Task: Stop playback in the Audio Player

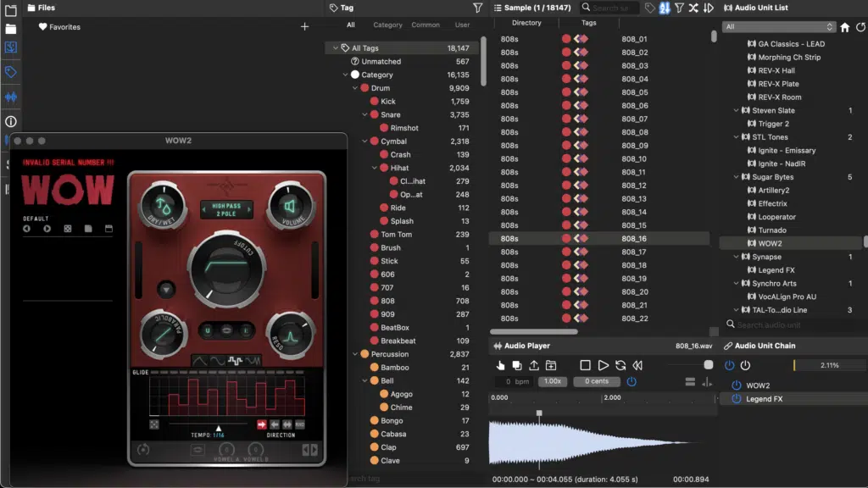Action: tap(585, 365)
